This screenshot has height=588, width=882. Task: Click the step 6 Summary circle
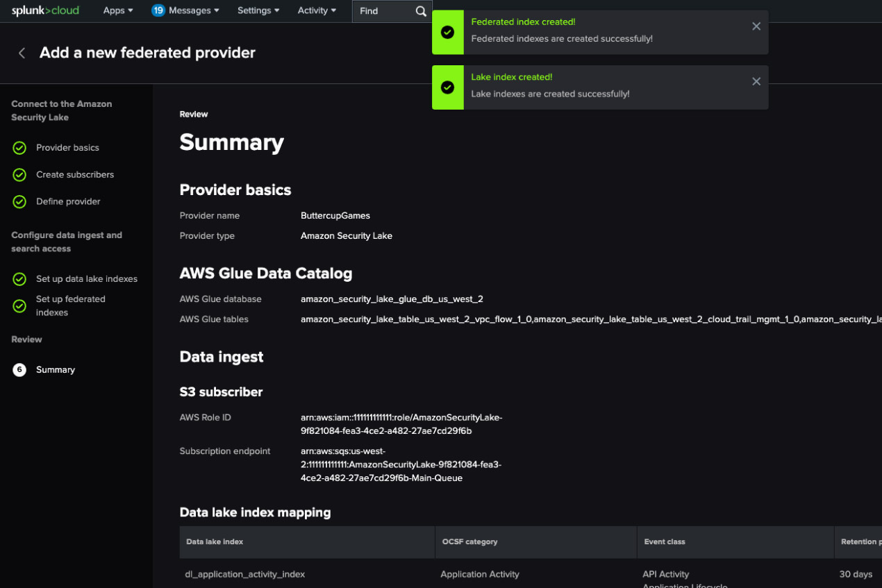19,370
